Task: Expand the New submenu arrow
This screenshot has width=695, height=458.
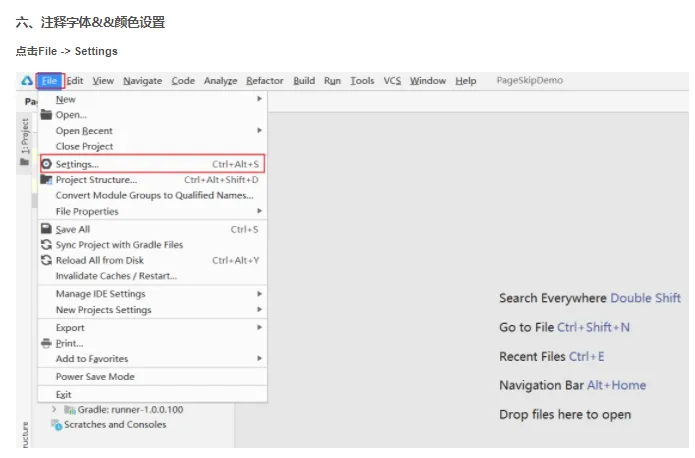Action: (x=259, y=99)
